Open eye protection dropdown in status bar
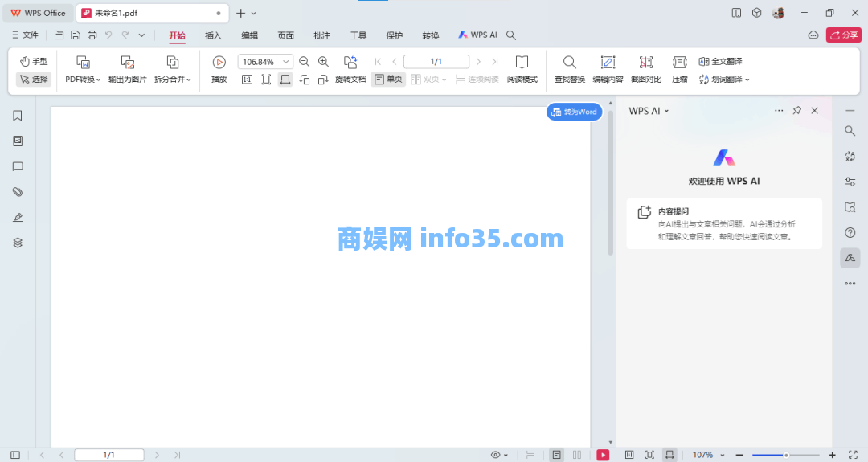 (x=499, y=455)
